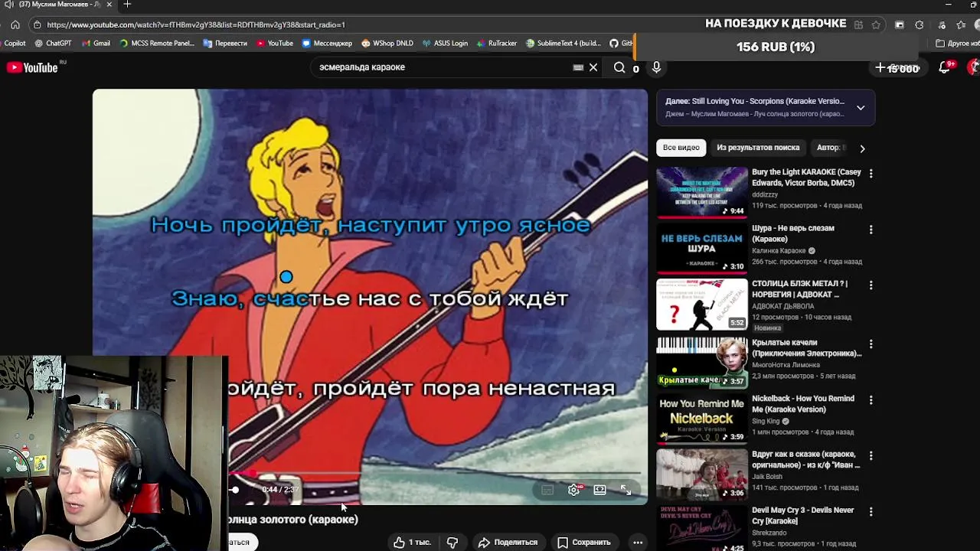
Task: Open more actions ellipsis under video
Action: pyautogui.click(x=638, y=542)
